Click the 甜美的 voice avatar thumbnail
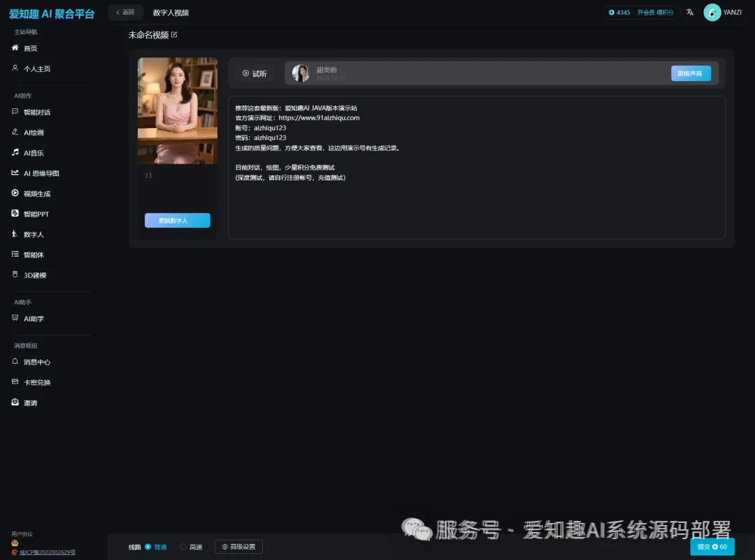The width and height of the screenshot is (755, 560). click(x=301, y=73)
